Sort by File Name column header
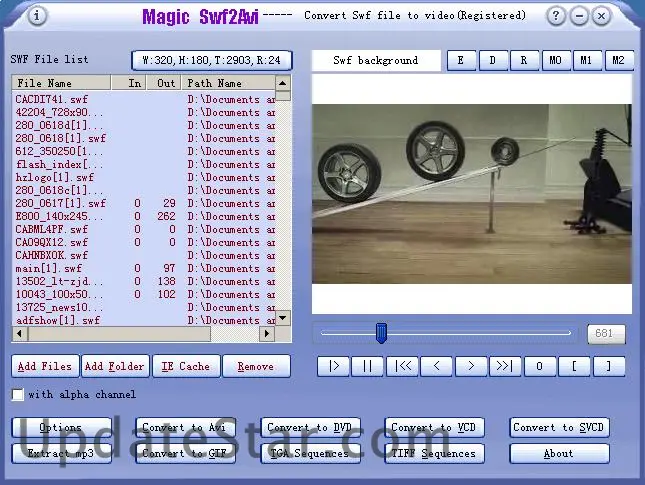 coord(61,83)
